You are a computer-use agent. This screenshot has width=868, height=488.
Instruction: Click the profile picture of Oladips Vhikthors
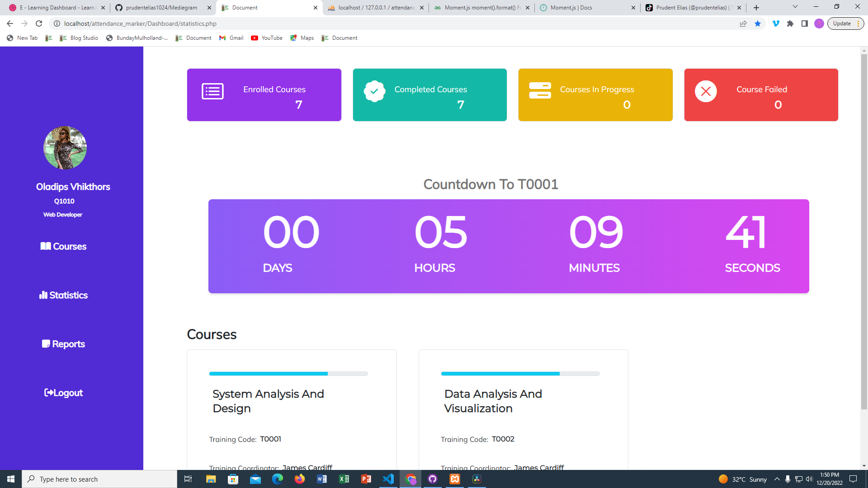click(x=65, y=148)
